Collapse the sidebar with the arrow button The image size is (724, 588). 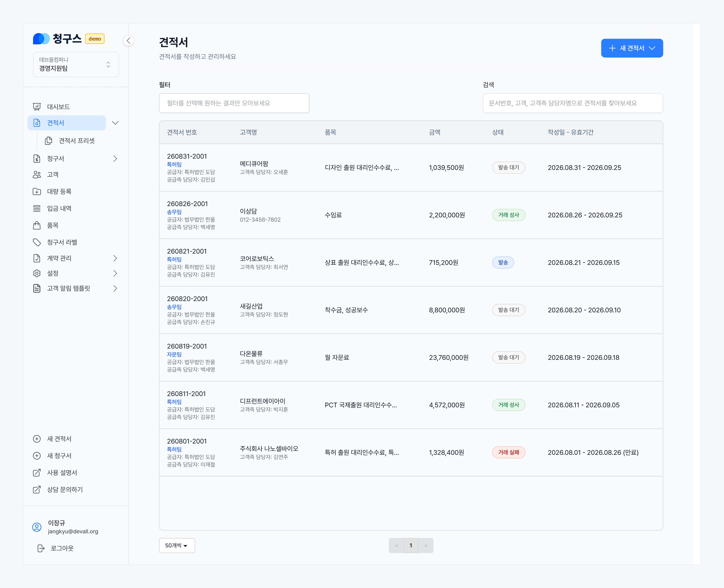128,41
